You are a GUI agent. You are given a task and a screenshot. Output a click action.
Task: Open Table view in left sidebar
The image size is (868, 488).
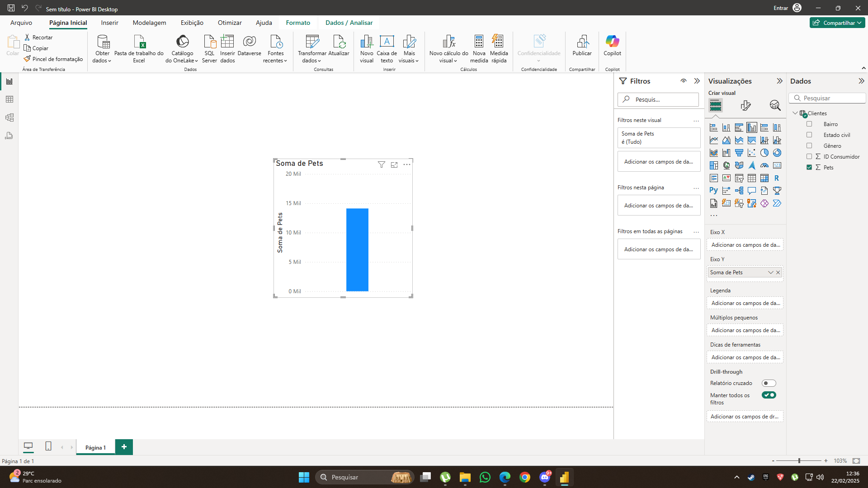[9, 99]
